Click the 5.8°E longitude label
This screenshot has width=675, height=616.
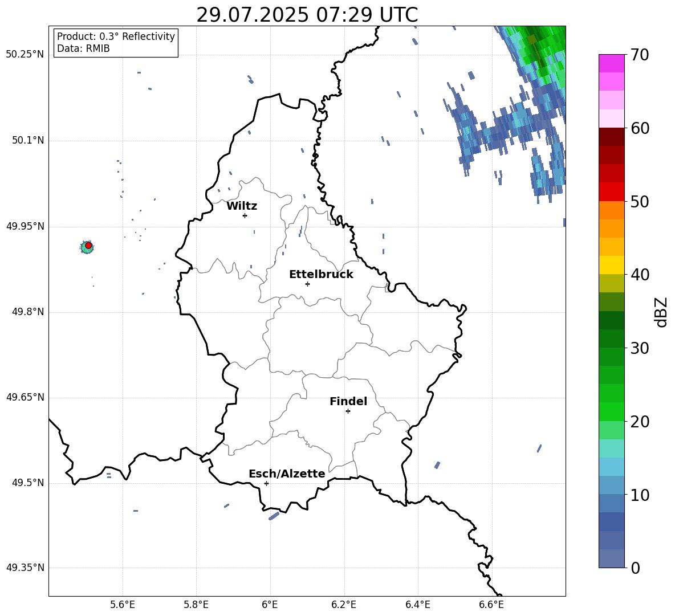point(196,605)
